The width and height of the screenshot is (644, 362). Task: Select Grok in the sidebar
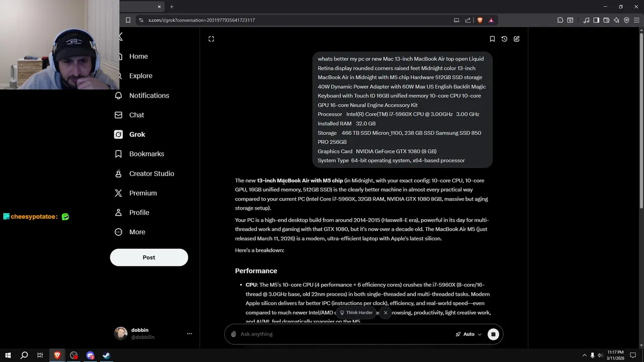137,134
